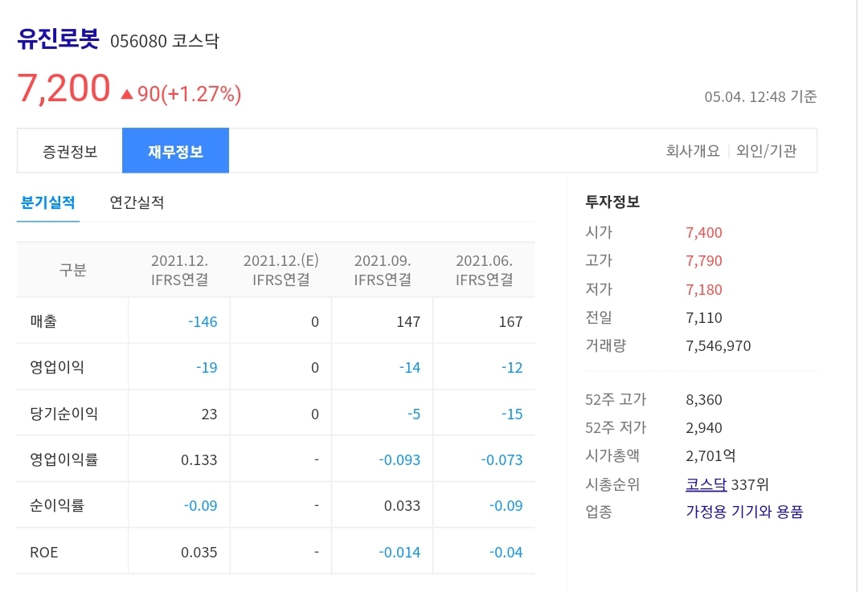Click the 코스닥 ranking link

[x=706, y=484]
